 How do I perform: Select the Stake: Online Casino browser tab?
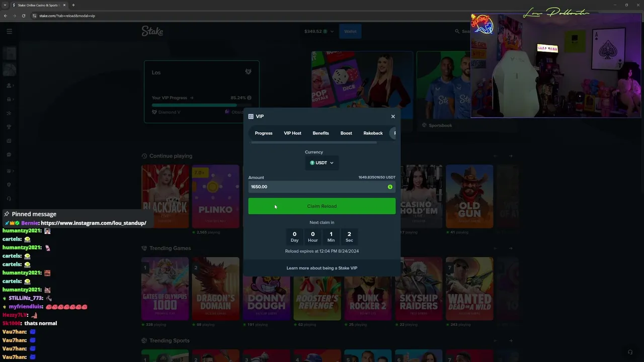coord(39,5)
